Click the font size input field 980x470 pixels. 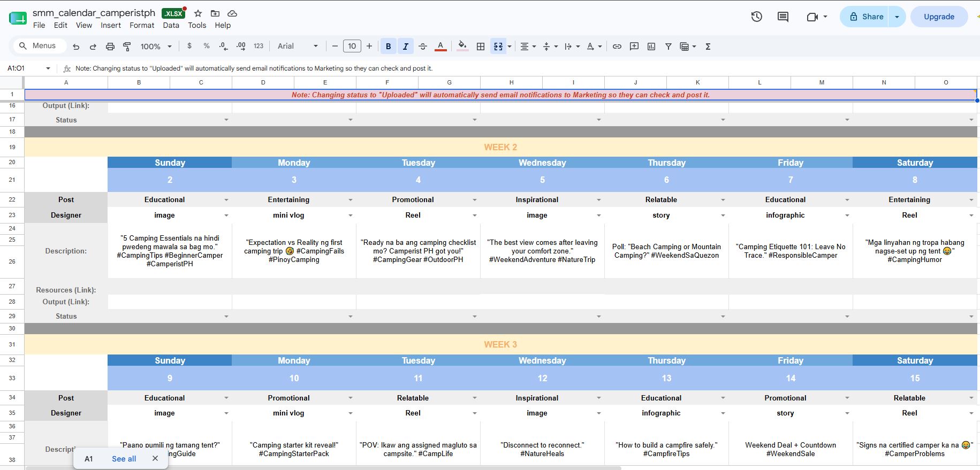(352, 47)
